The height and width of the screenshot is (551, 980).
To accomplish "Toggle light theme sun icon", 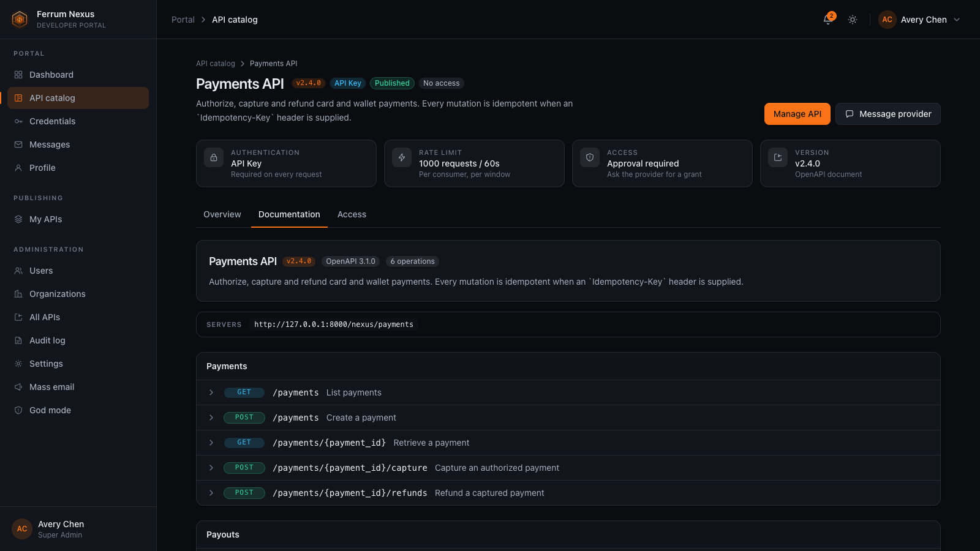I will pos(853,20).
